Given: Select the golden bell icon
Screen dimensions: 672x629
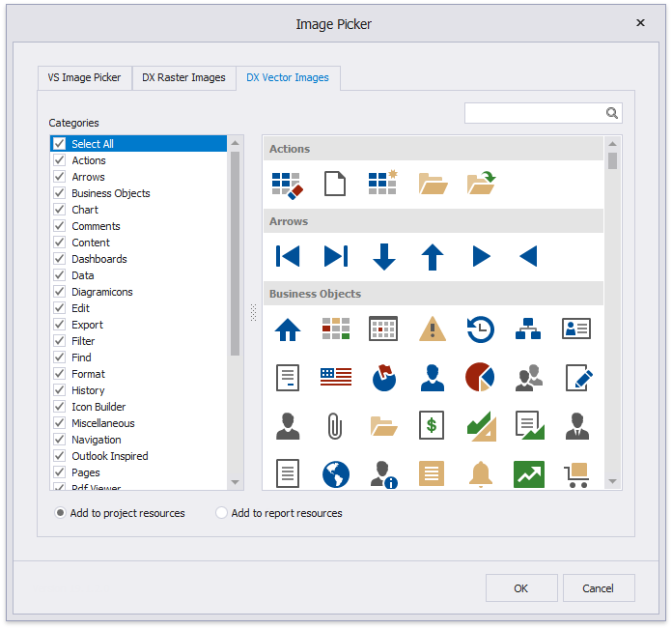Looking at the screenshot, I should point(481,474).
